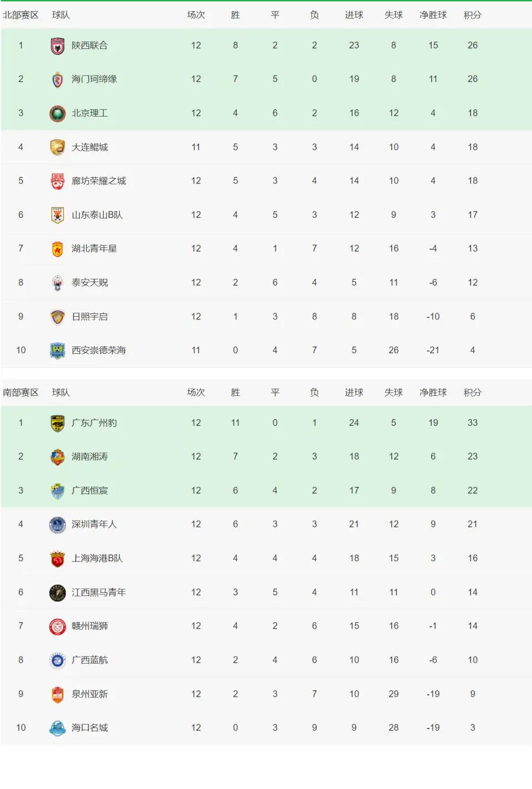Open the 廊坊荣耀之城 team name link
The width and height of the screenshot is (532, 789).
coord(99,181)
